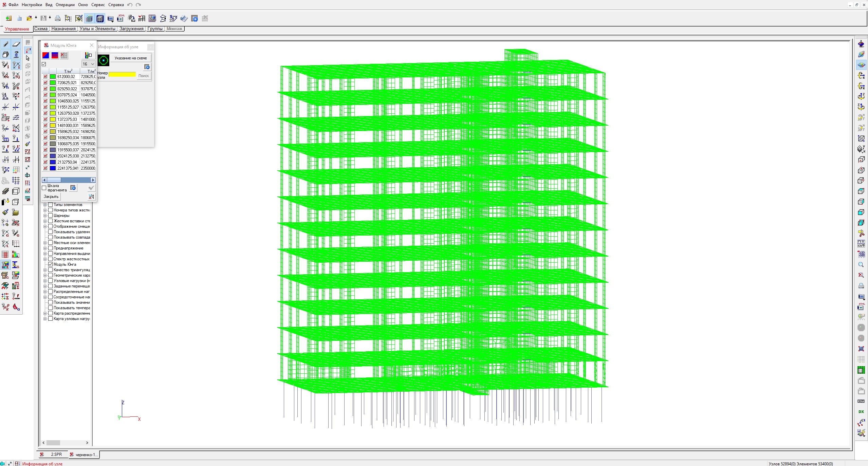Open the project tree icon in toolbar
This screenshot has width=868, height=466.
pos(68,19)
